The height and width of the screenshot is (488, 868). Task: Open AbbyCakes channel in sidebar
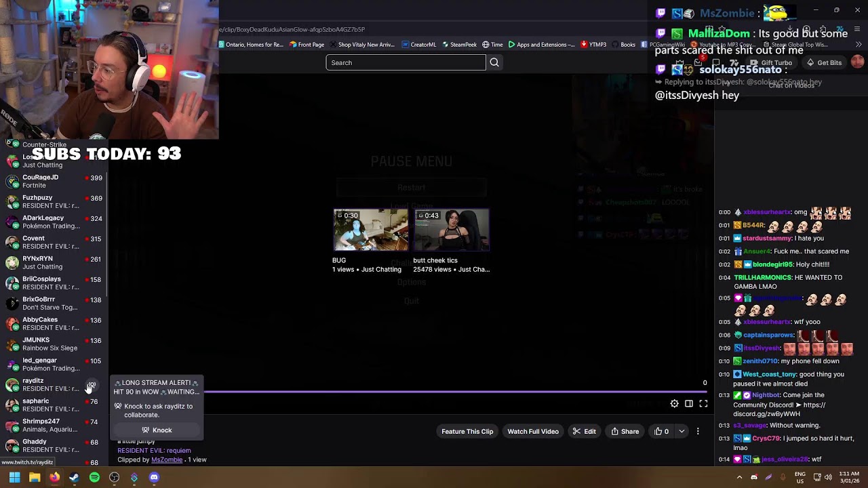(x=54, y=323)
